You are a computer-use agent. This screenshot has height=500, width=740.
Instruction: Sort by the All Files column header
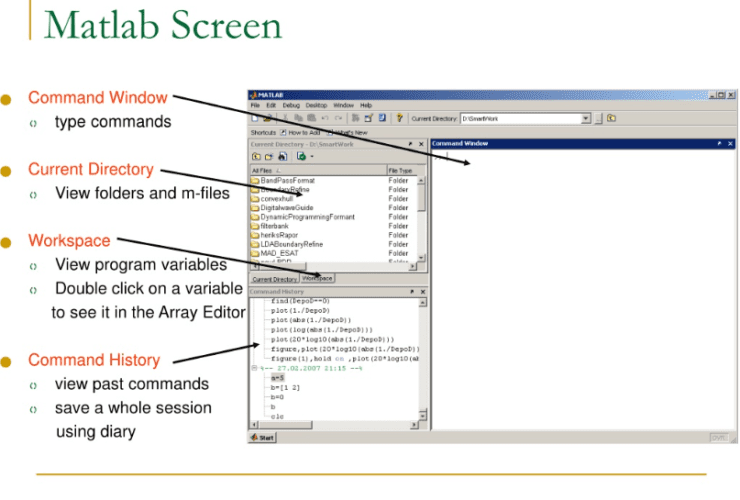[x=318, y=170]
